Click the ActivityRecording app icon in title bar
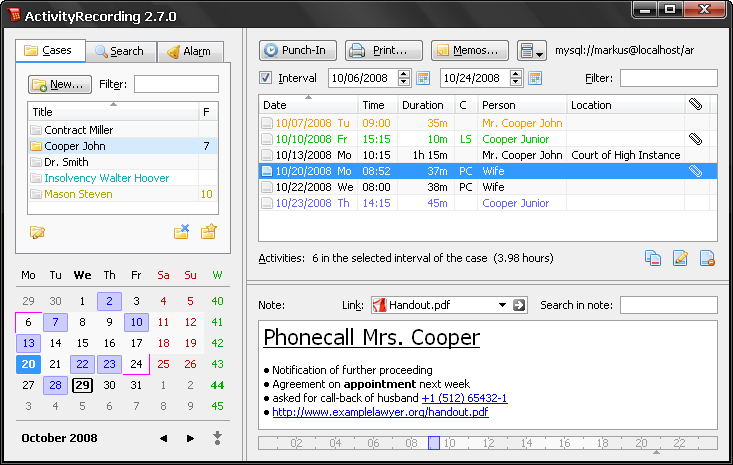This screenshot has width=733, height=465. pyautogui.click(x=14, y=15)
